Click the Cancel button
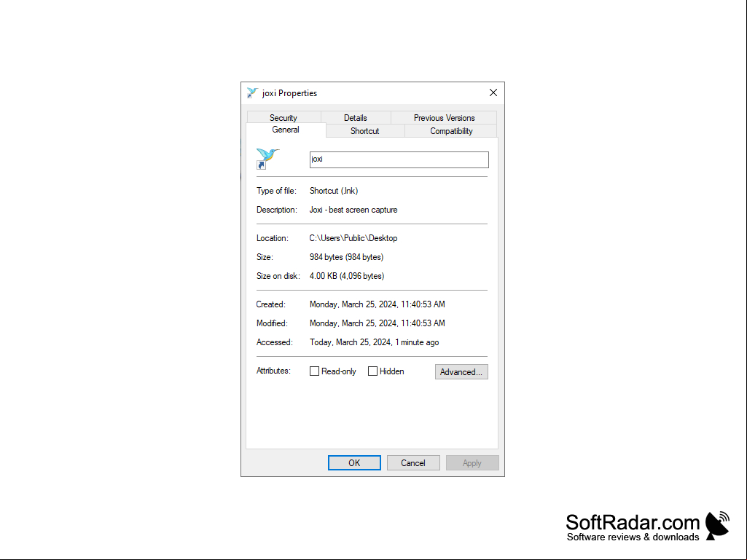Screen dimensions: 747x560 413,463
